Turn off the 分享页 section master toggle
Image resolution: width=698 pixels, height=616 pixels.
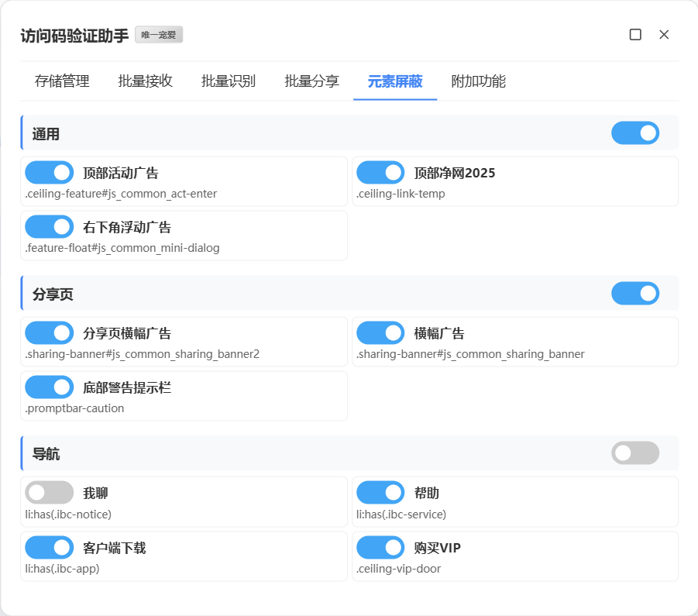(635, 294)
